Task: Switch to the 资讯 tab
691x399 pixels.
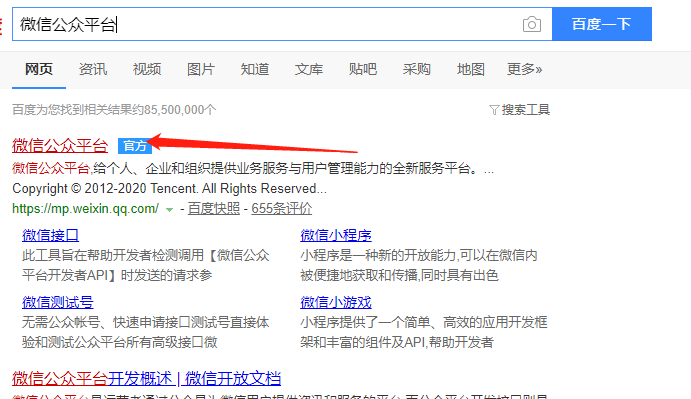Action: (93, 69)
